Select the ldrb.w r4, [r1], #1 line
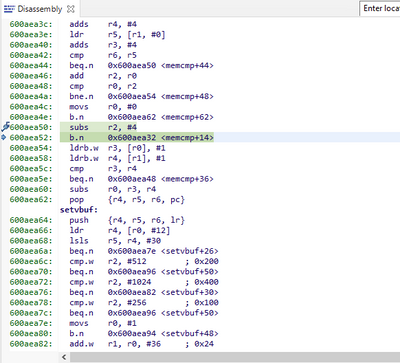Screen dimensions: 400x363 pyautogui.click(x=117, y=158)
